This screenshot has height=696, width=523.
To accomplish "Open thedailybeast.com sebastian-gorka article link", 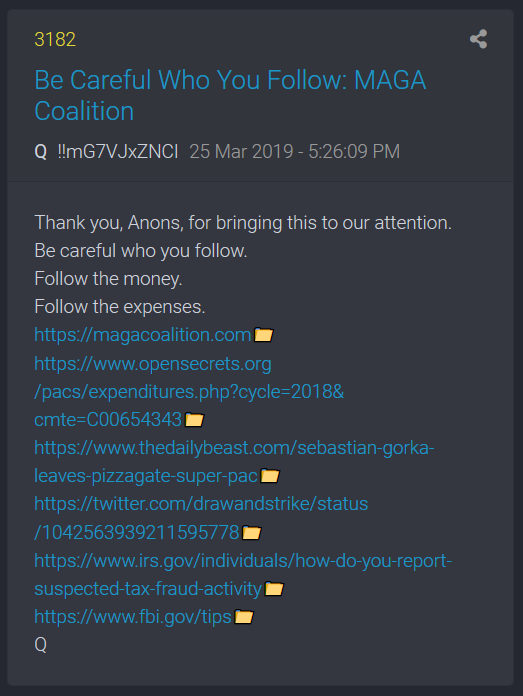I will click(234, 462).
